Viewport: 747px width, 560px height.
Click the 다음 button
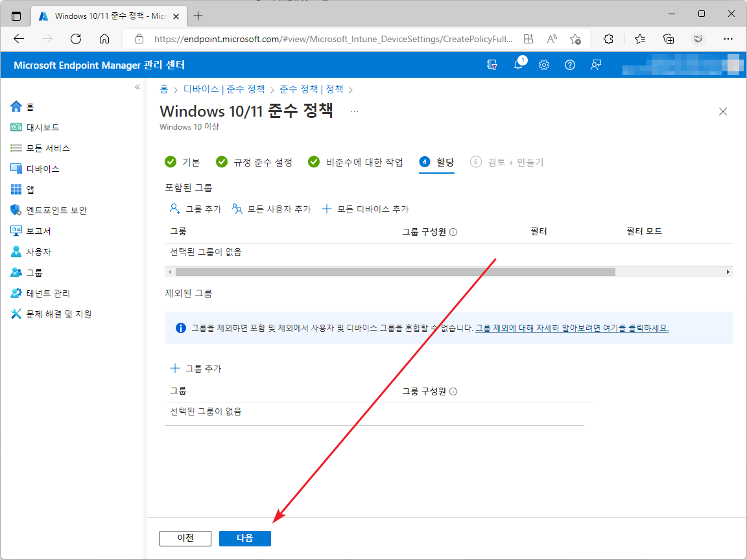point(245,538)
